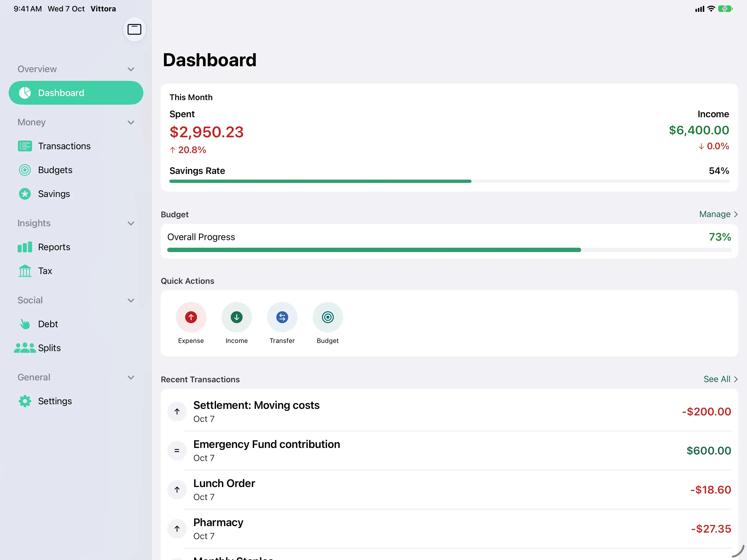Click the Overall Progress budget bar
The width and height of the screenshot is (747, 560).
point(449,250)
